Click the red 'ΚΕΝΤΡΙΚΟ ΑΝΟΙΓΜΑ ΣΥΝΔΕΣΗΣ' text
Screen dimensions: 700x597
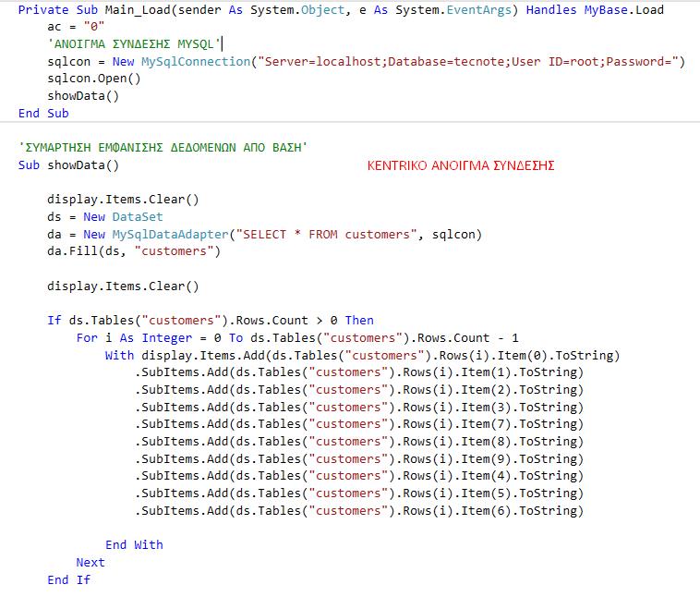coord(461,165)
